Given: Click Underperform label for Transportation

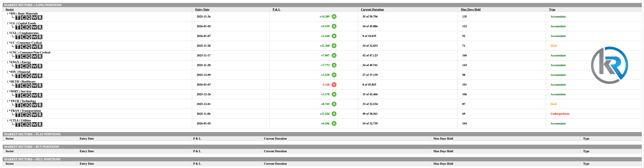Looking at the screenshot, I should tap(560, 114).
